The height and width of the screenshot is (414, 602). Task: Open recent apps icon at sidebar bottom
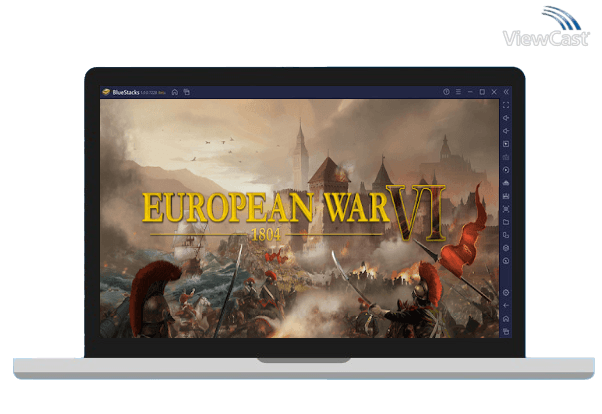pos(506,331)
